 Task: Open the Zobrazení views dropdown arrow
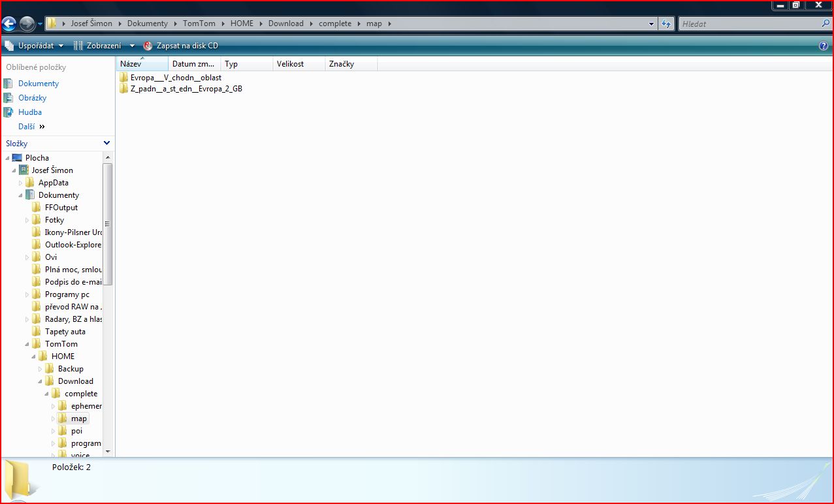pyautogui.click(x=132, y=46)
